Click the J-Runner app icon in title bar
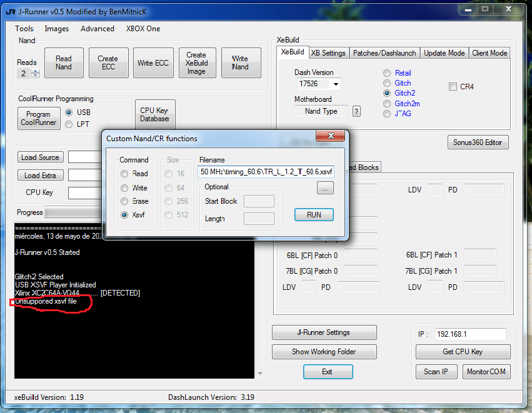Viewport: 532px width, 413px height. coord(11,12)
